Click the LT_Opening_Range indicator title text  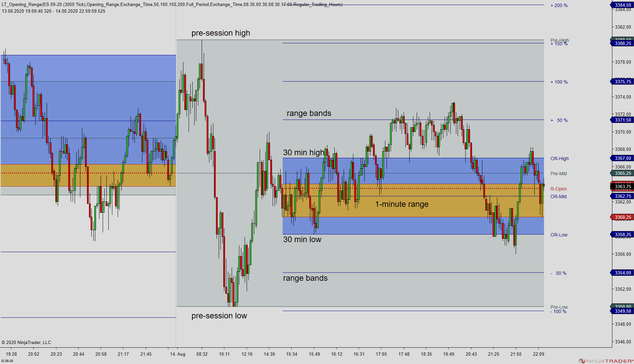[x=172, y=5]
